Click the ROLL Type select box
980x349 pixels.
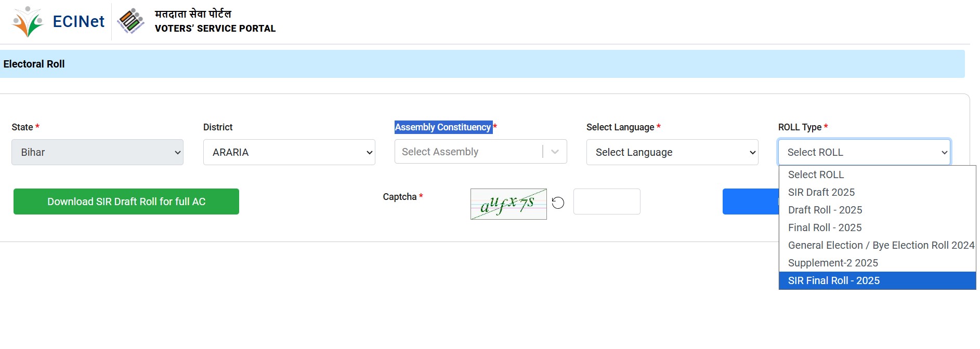[x=864, y=152]
